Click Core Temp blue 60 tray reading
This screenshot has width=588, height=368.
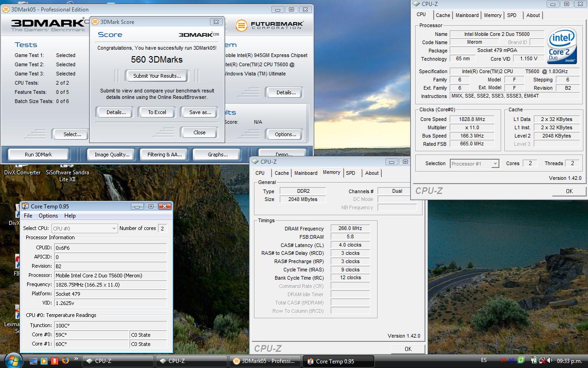click(511, 360)
